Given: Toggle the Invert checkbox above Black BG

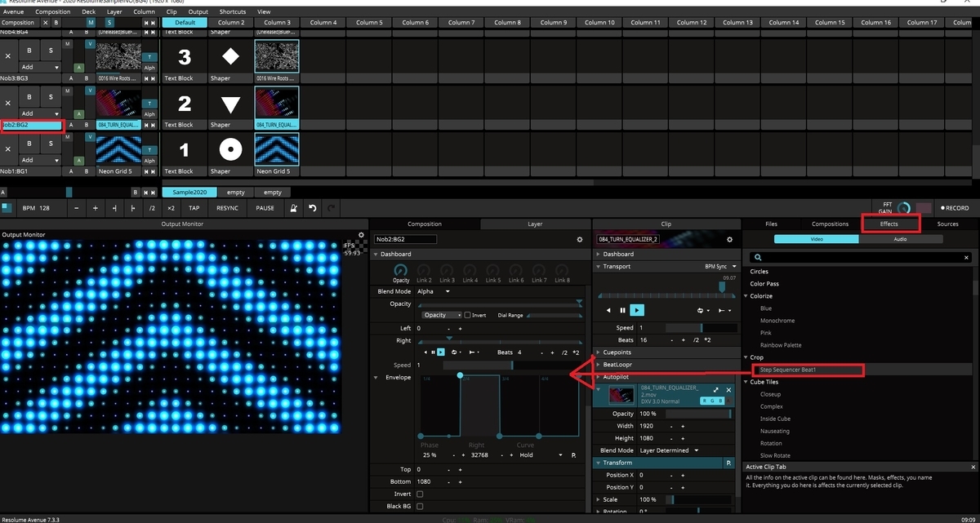Looking at the screenshot, I should (x=420, y=494).
